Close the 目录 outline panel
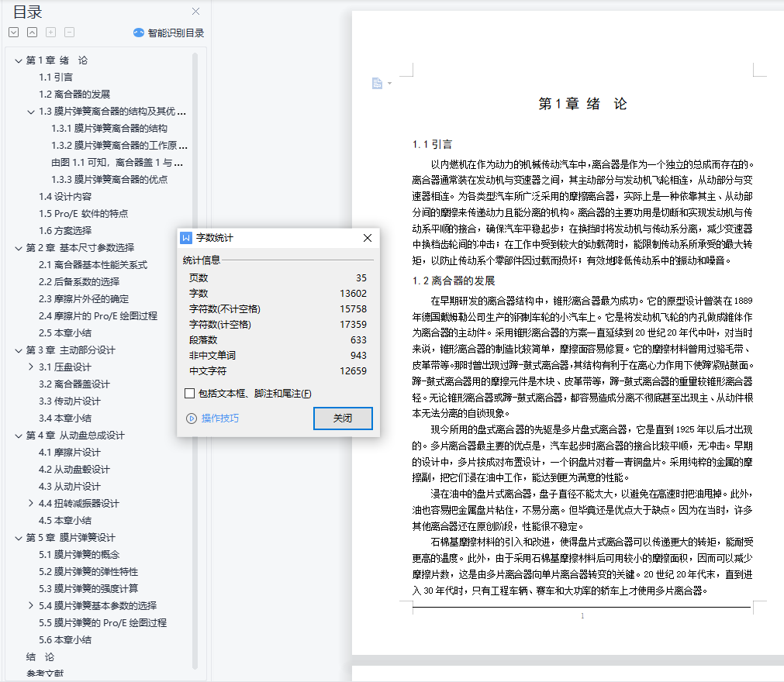The height and width of the screenshot is (682, 784). 195,11
